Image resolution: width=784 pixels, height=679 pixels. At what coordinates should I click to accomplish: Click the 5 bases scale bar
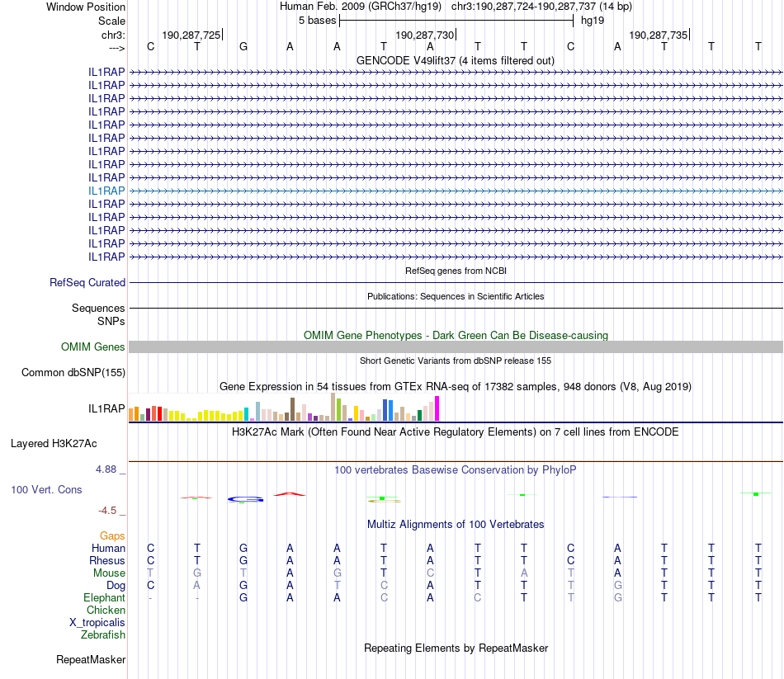tap(456, 21)
